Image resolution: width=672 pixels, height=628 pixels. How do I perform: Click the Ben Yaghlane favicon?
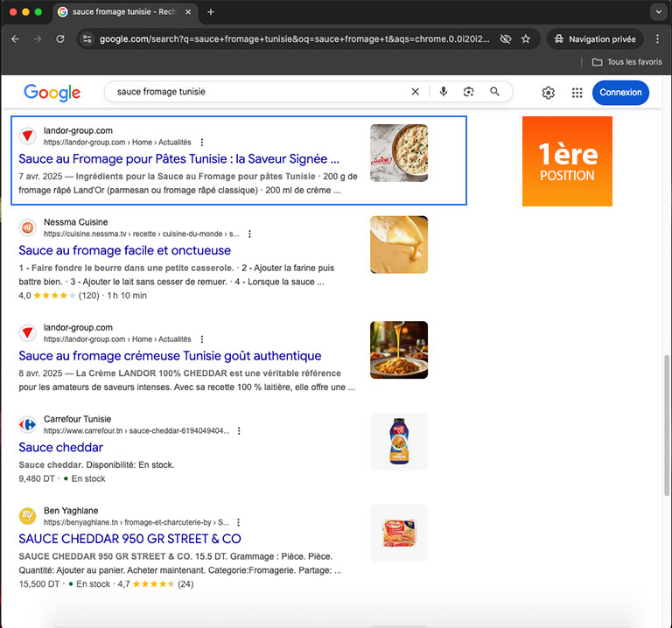27,516
